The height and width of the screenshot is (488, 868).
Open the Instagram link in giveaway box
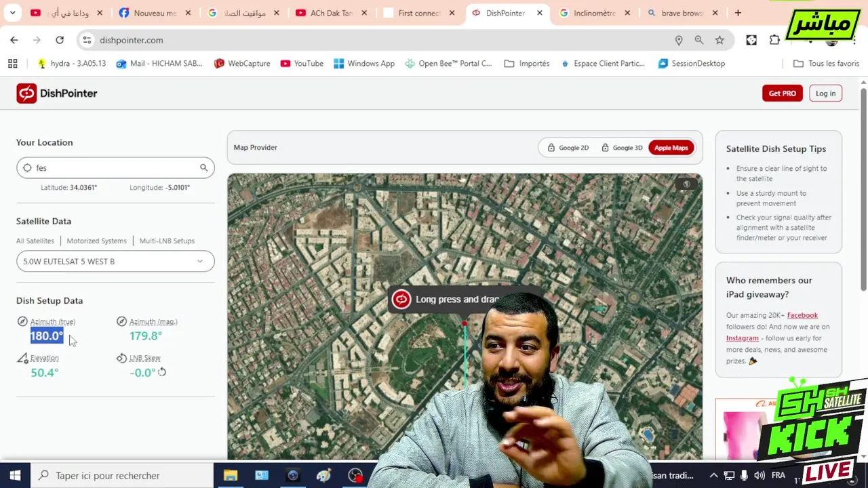pos(743,338)
